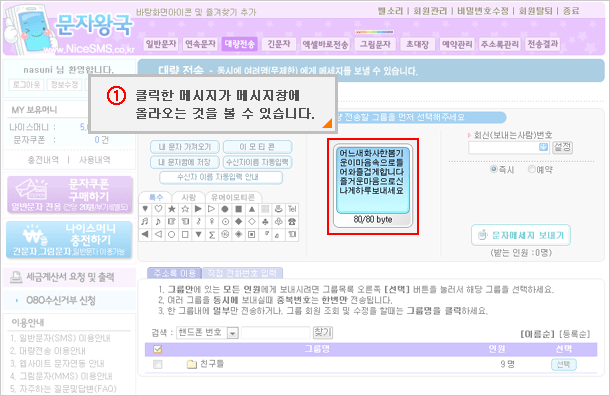Sort groups by 등록순
The image size is (610, 396).
coord(575,334)
